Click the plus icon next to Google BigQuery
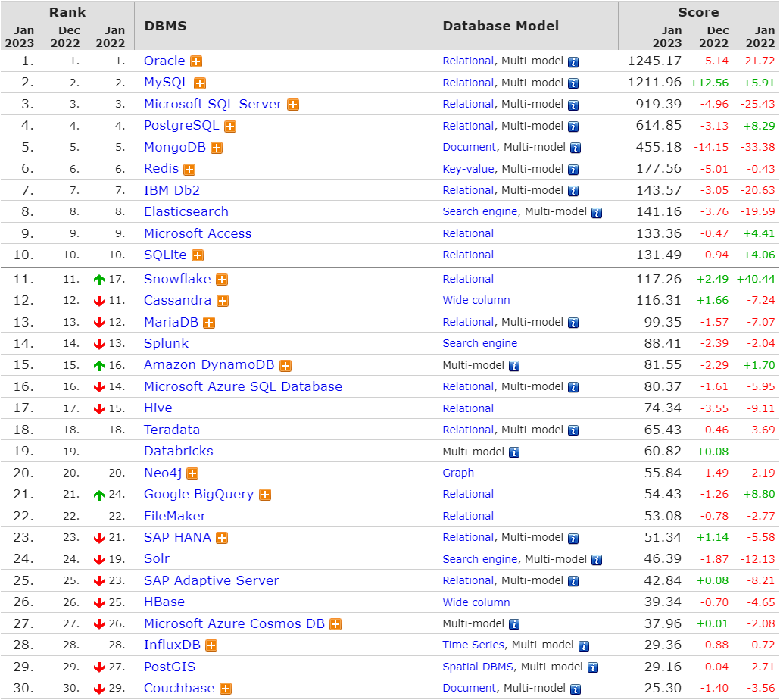This screenshot has height=700, width=780. point(264,495)
